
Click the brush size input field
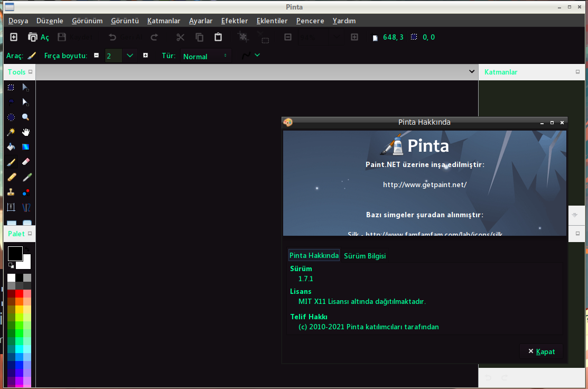[x=114, y=56]
